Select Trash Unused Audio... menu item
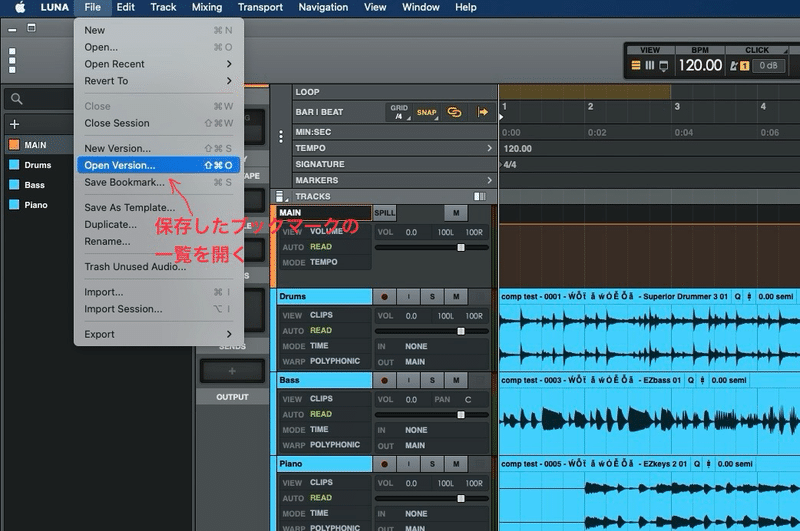The image size is (800, 531). click(x=158, y=266)
